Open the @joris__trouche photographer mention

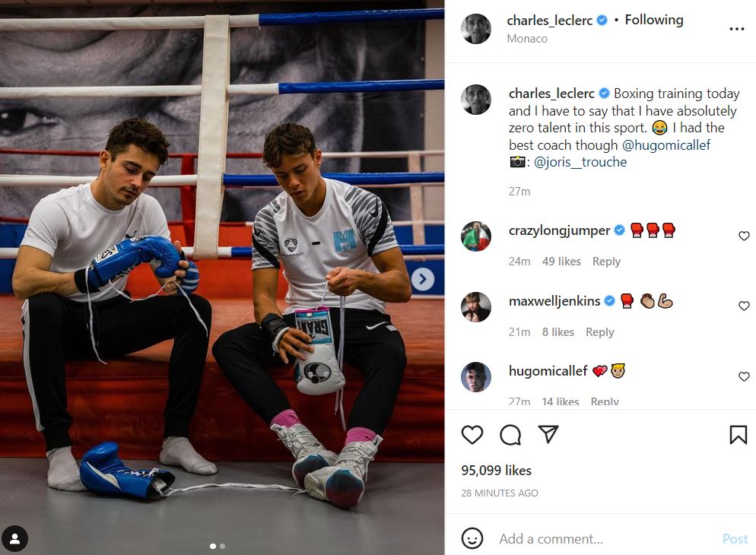click(580, 162)
